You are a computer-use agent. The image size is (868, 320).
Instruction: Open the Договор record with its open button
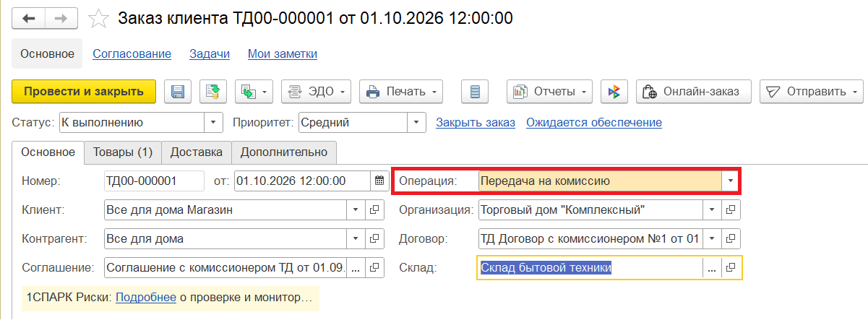pos(731,238)
